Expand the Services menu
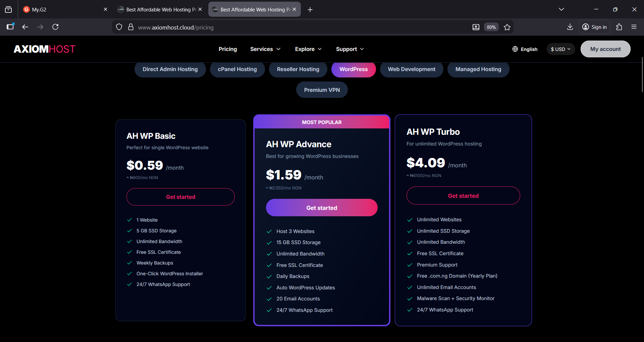Viewport: 644px width, 342px height. click(265, 49)
